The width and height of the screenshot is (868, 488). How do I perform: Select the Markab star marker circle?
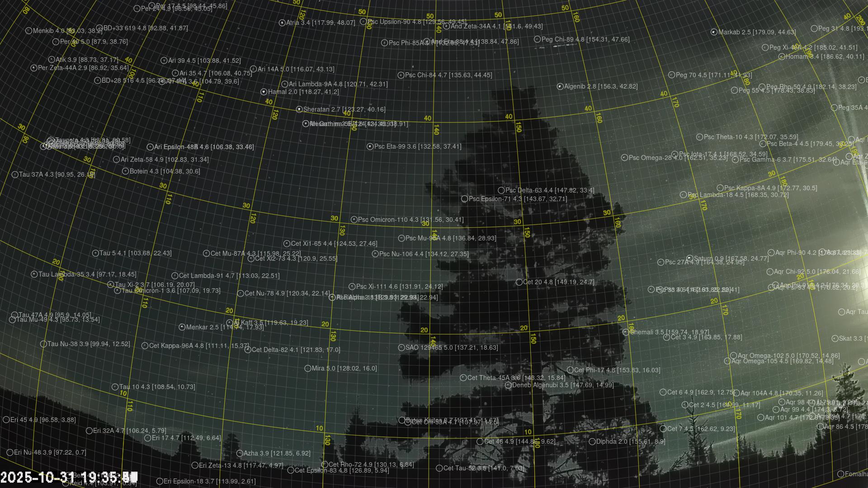click(x=714, y=32)
